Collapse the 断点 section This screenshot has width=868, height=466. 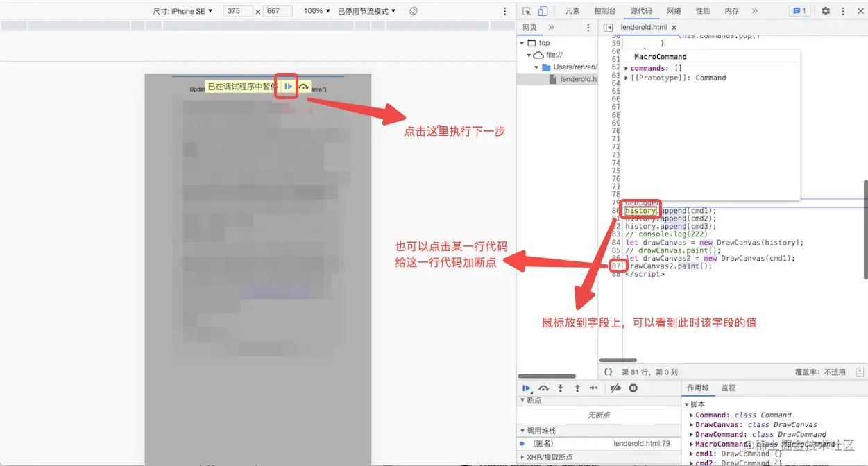click(522, 400)
